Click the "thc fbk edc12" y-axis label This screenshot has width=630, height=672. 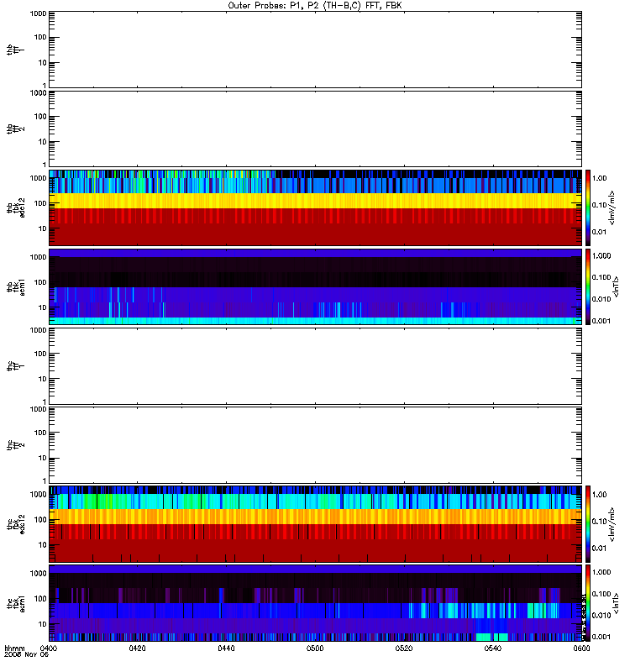coord(16,524)
